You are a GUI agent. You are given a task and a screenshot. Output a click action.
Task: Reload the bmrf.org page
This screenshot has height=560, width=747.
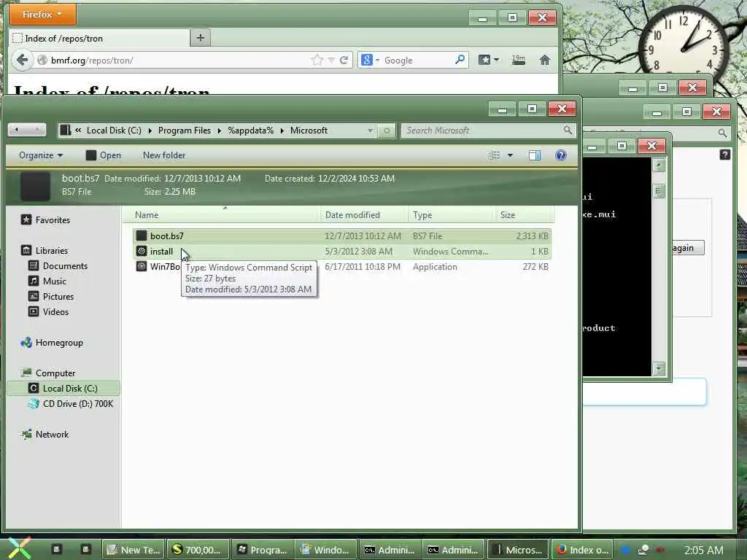coord(344,60)
